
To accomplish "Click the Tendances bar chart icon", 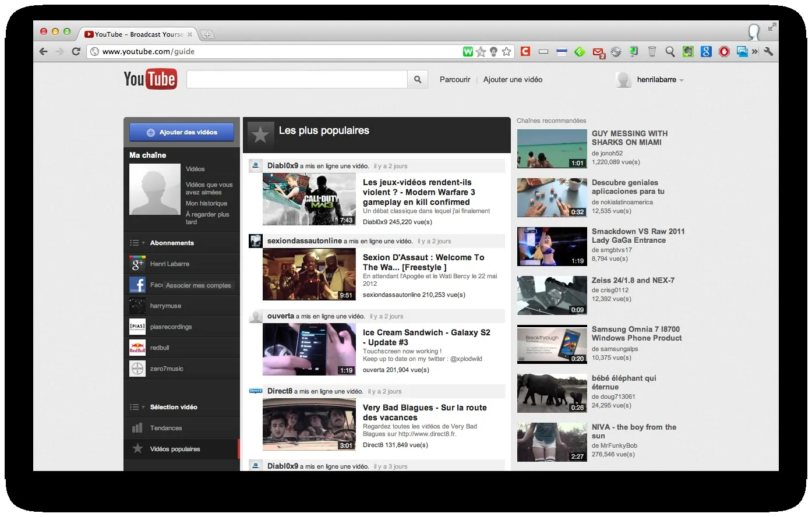I will [137, 428].
